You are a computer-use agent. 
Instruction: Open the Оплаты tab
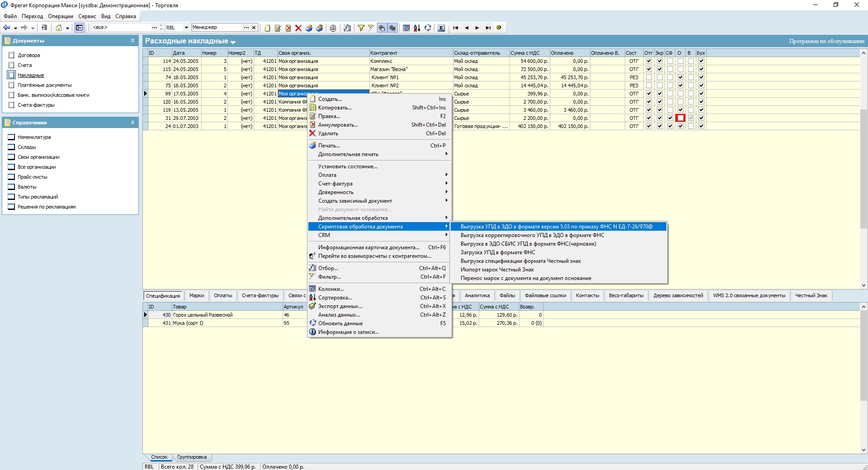click(223, 295)
